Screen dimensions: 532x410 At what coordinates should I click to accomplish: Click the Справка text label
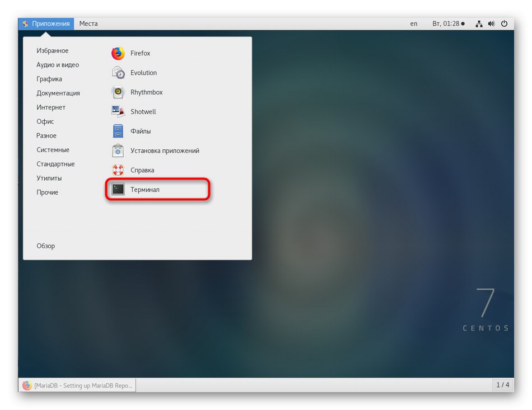(x=142, y=170)
